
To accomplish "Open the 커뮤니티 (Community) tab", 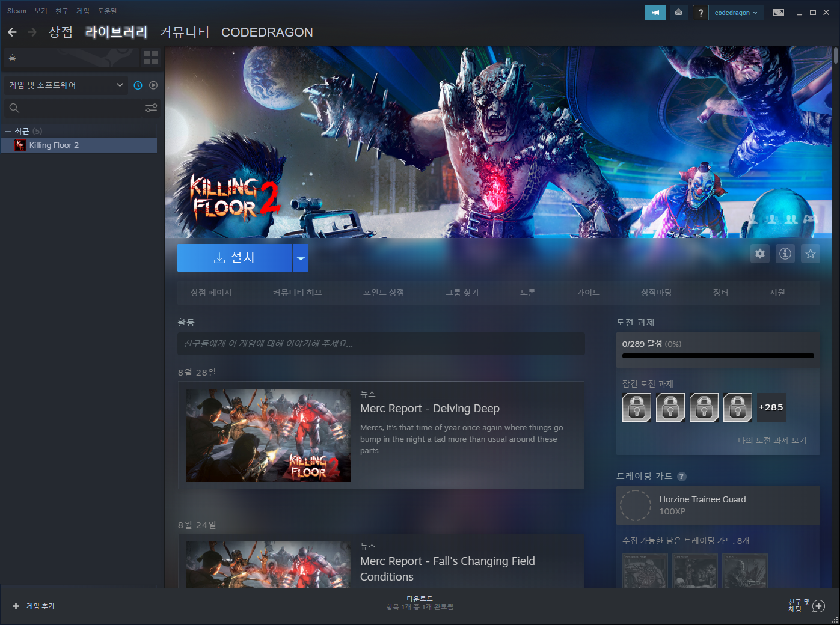I will click(x=185, y=32).
